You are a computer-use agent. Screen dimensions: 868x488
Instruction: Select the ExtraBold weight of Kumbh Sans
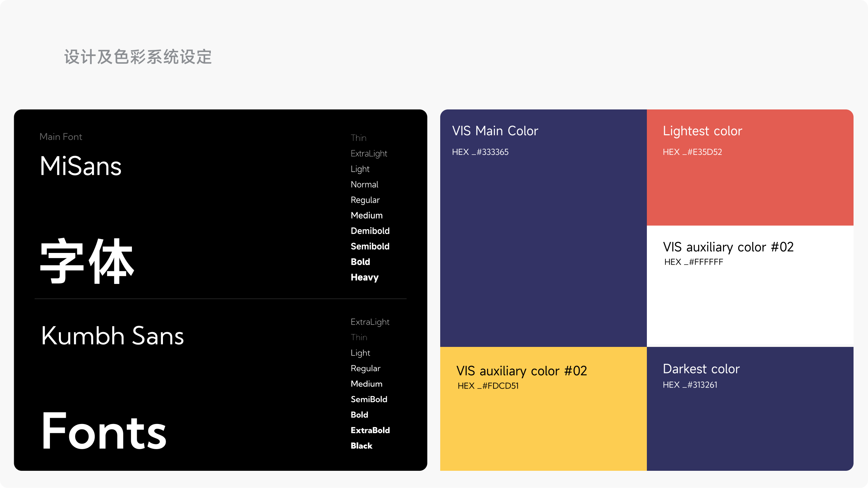(370, 430)
